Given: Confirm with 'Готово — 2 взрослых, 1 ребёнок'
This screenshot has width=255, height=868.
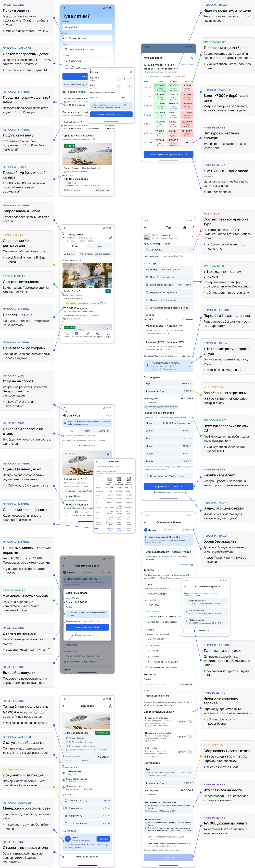Looking at the screenshot, I should [111, 114].
